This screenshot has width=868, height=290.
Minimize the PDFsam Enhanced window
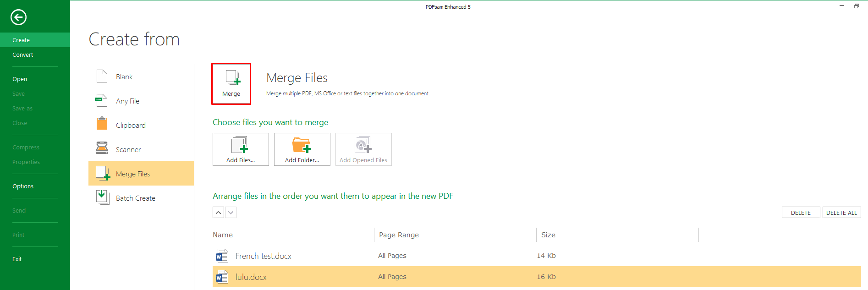click(x=842, y=6)
